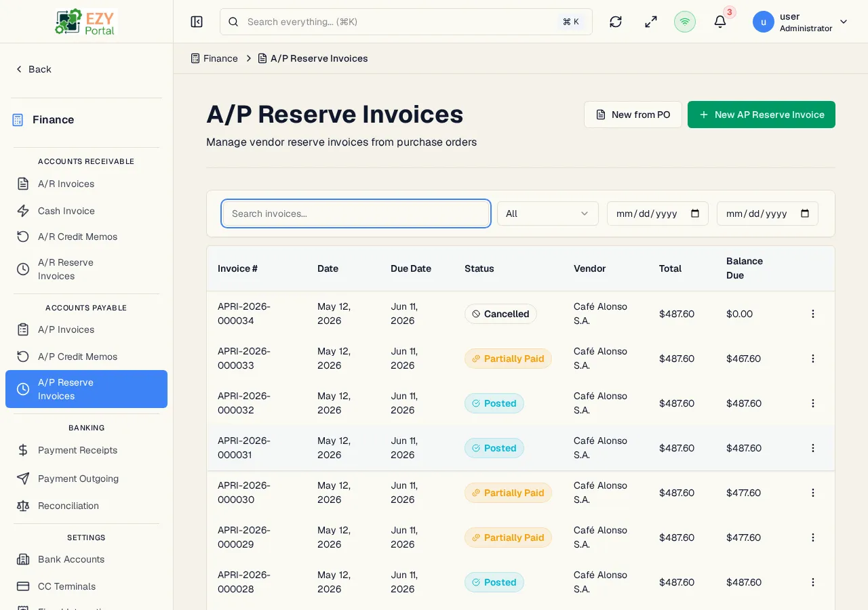The height and width of the screenshot is (610, 868).
Task: Open row actions for APRI-2026-000030
Action: coord(813,493)
